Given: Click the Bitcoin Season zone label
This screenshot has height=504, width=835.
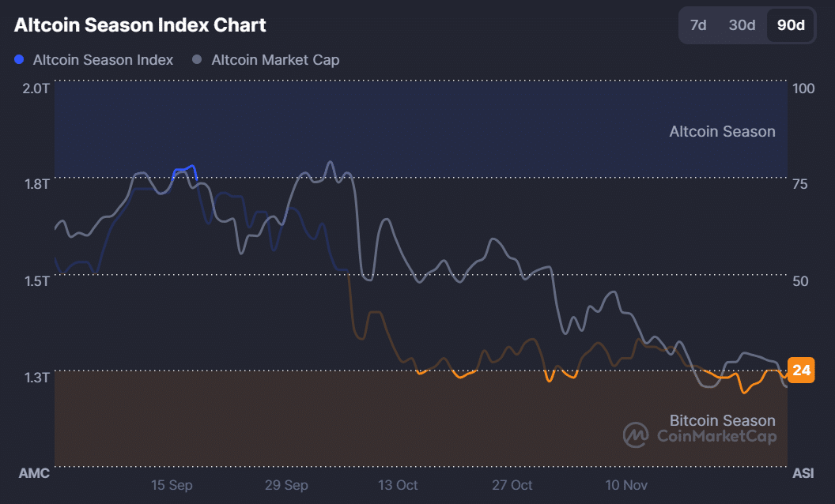Looking at the screenshot, I should (722, 420).
